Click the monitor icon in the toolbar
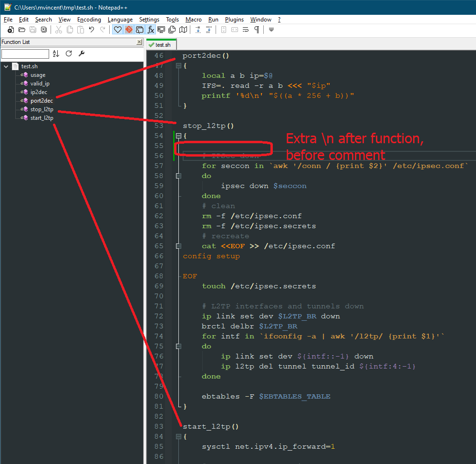This screenshot has width=476, height=464. (161, 30)
